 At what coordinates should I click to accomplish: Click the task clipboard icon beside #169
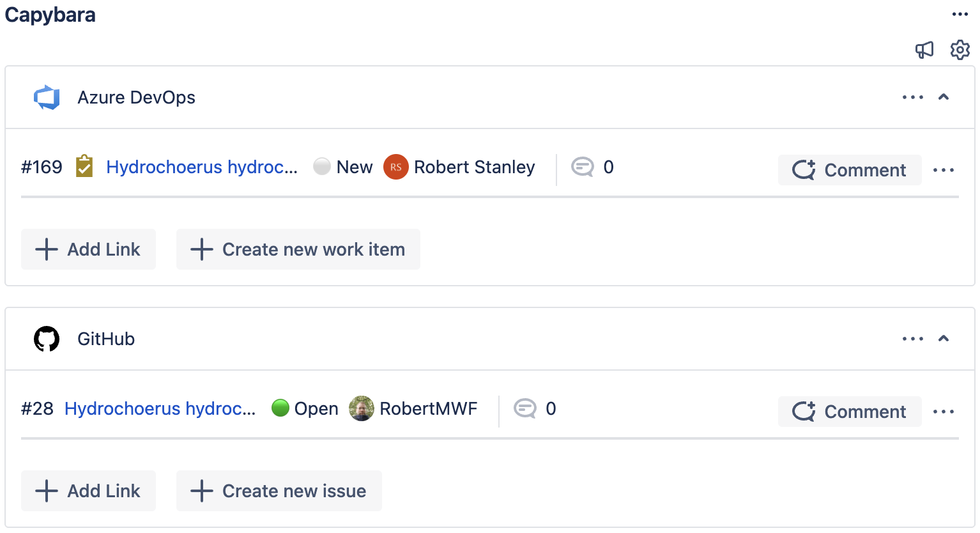(x=84, y=167)
